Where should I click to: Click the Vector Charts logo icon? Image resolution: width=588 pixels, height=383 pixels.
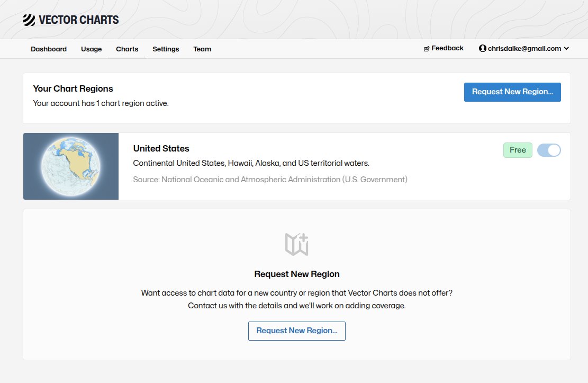click(x=29, y=20)
